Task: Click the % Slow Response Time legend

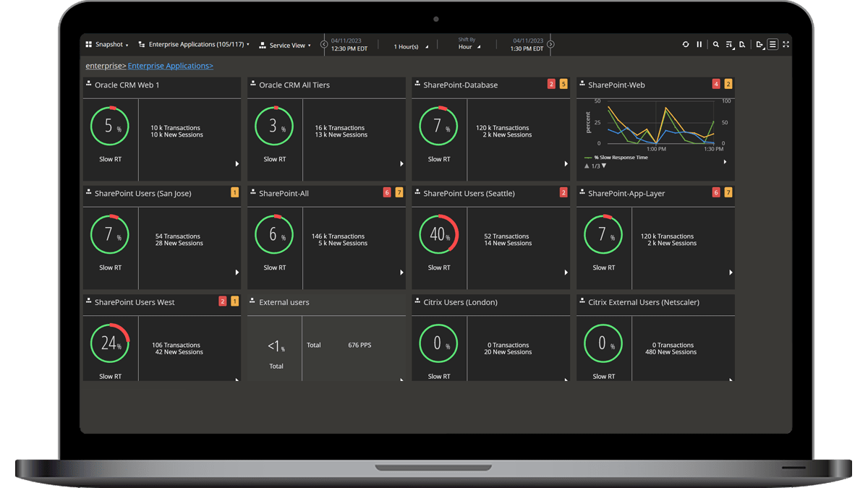Action: click(x=616, y=158)
